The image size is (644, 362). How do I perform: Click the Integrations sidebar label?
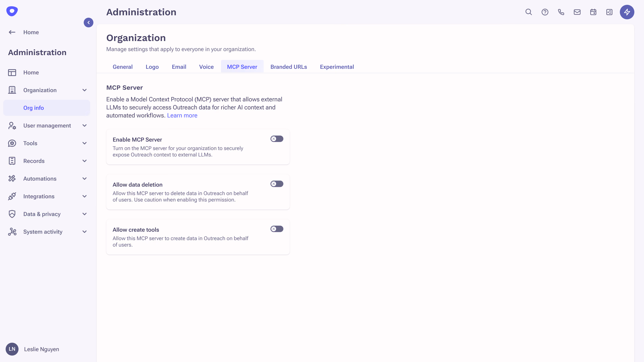pos(39,196)
